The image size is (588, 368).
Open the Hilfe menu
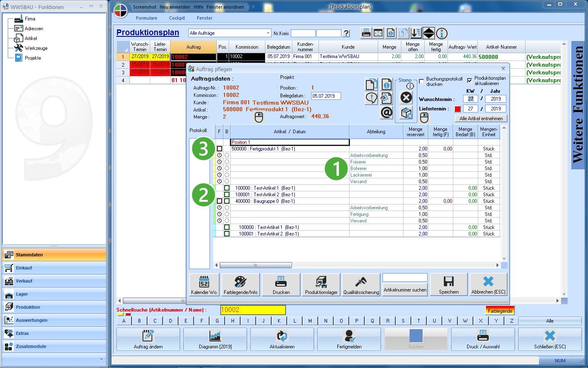tap(198, 7)
